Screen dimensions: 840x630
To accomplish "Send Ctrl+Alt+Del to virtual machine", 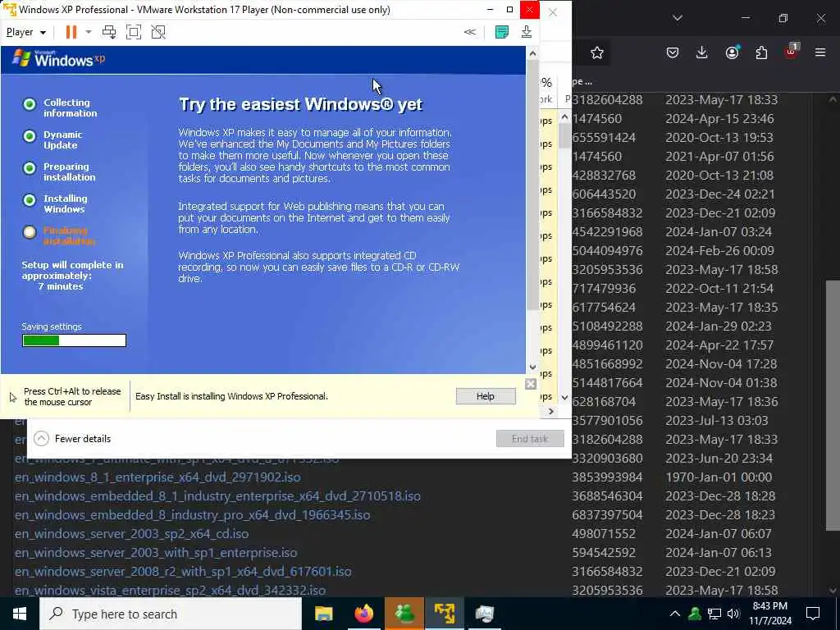I will 109,32.
